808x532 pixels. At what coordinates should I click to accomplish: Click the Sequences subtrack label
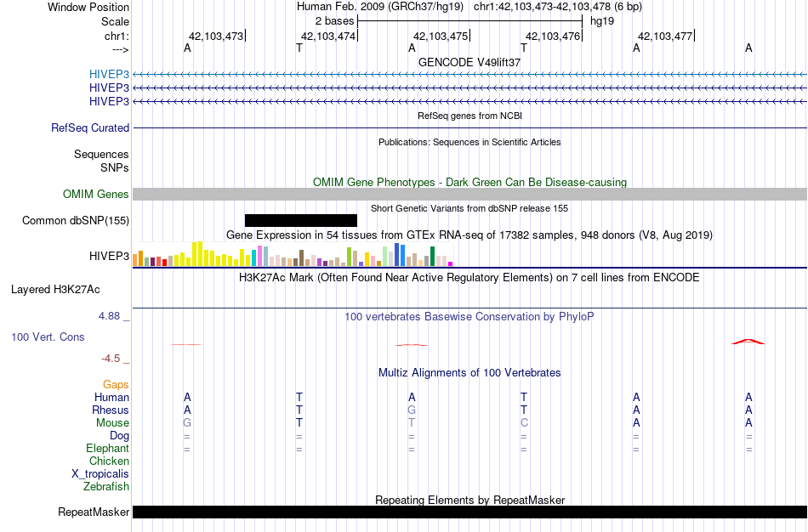click(x=101, y=154)
